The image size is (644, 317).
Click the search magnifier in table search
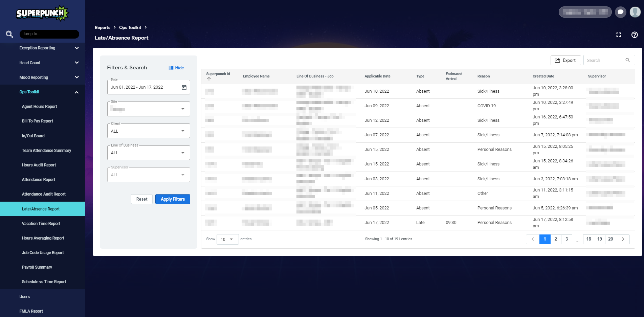(x=628, y=60)
